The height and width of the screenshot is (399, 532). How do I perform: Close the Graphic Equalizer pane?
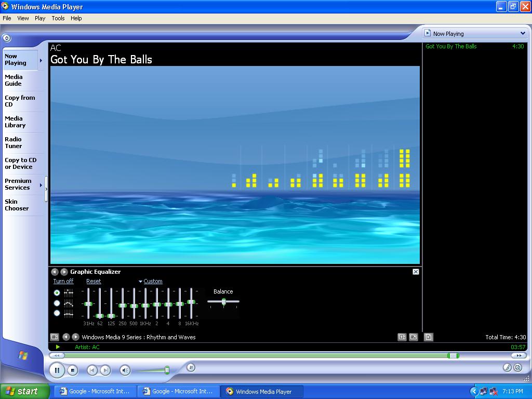(416, 272)
